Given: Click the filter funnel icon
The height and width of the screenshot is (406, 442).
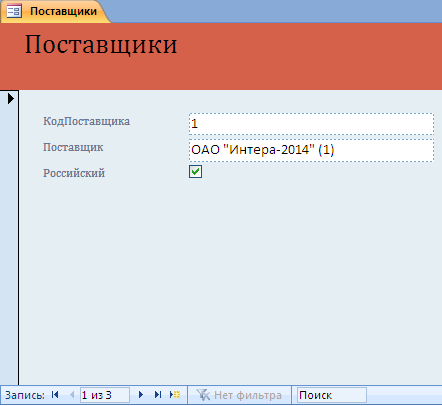Looking at the screenshot, I should tap(203, 395).
